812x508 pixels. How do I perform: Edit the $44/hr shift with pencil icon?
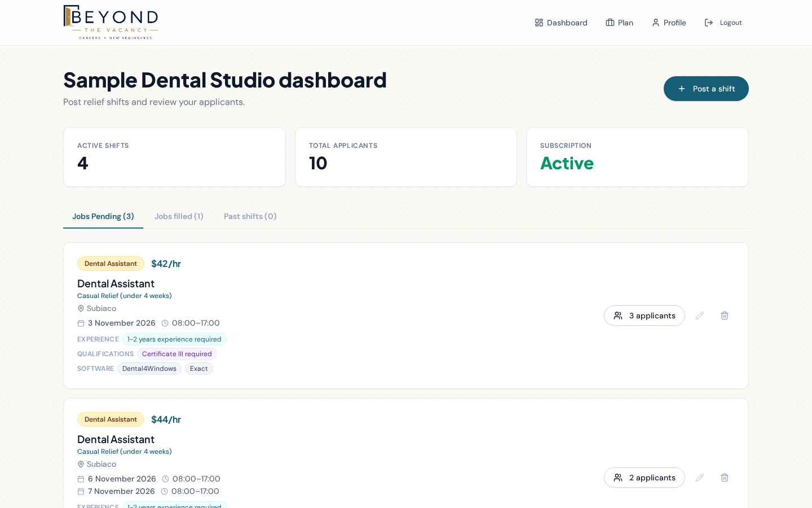click(x=700, y=478)
